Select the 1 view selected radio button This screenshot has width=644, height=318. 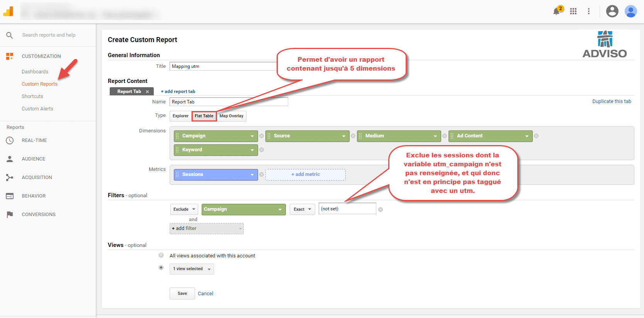161,267
